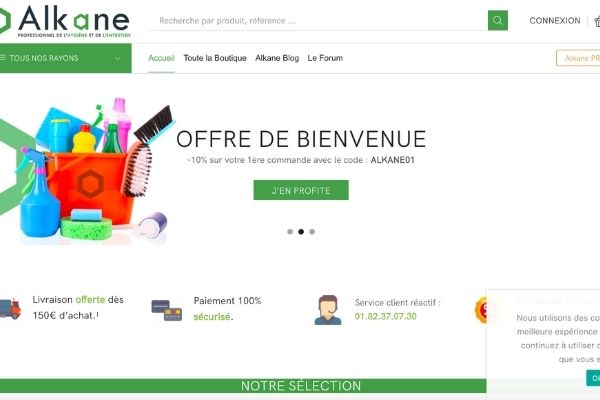This screenshot has height=400, width=600.
Task: Open Le Forum navigation link
Action: click(325, 58)
